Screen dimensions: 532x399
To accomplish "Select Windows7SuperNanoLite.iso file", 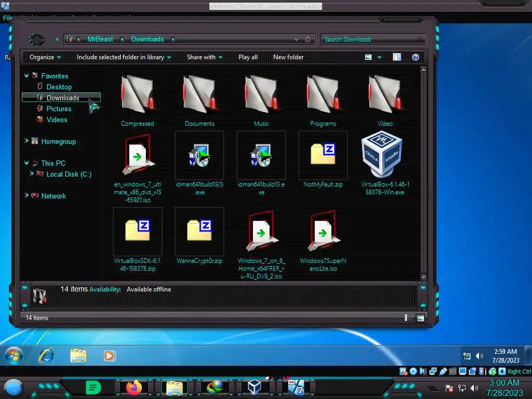I will tap(323, 240).
